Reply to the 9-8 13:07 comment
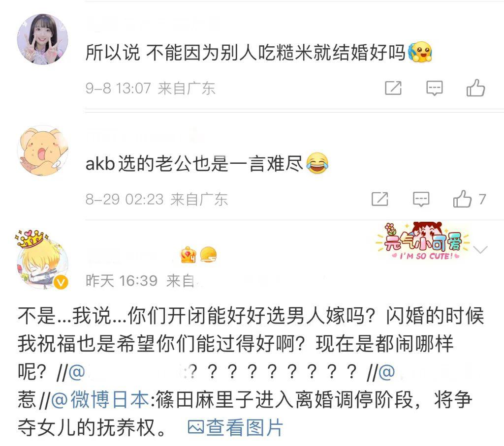Screen dimensions: 504x446 (x=434, y=89)
